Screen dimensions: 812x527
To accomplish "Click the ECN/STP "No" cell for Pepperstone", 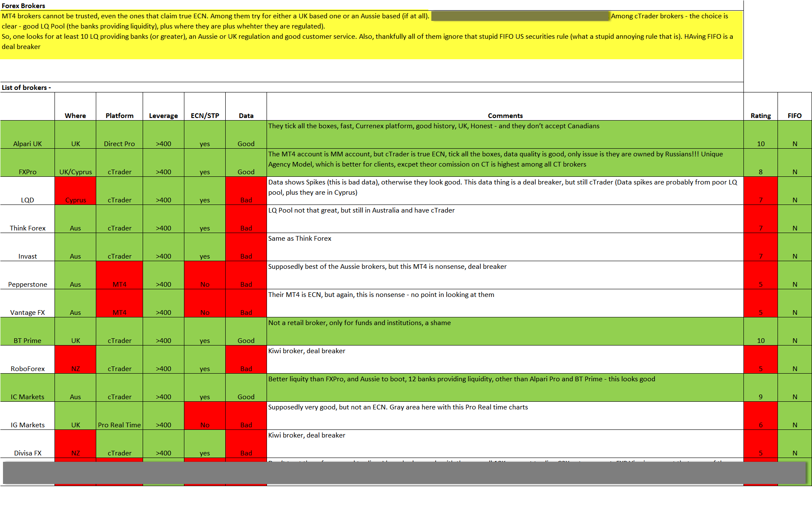I will point(205,275).
